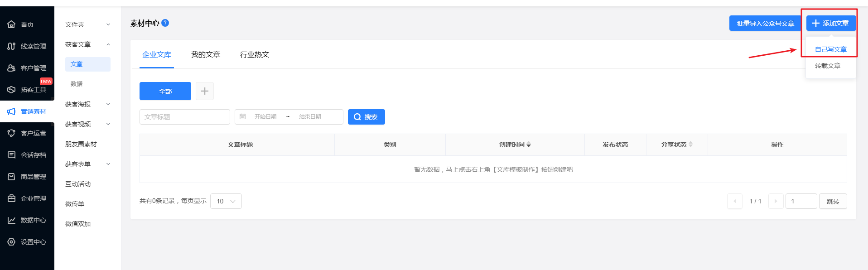Open the page size dropdown showing 10
Image resolution: width=868 pixels, height=270 pixels.
(226, 201)
